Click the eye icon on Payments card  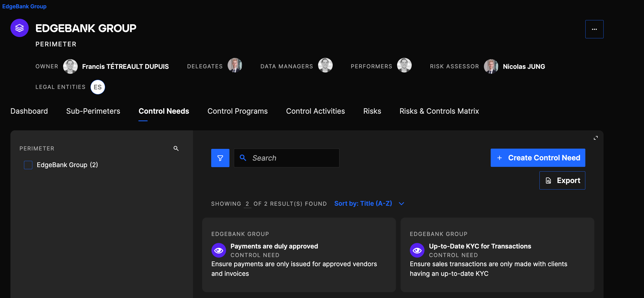pos(218,250)
